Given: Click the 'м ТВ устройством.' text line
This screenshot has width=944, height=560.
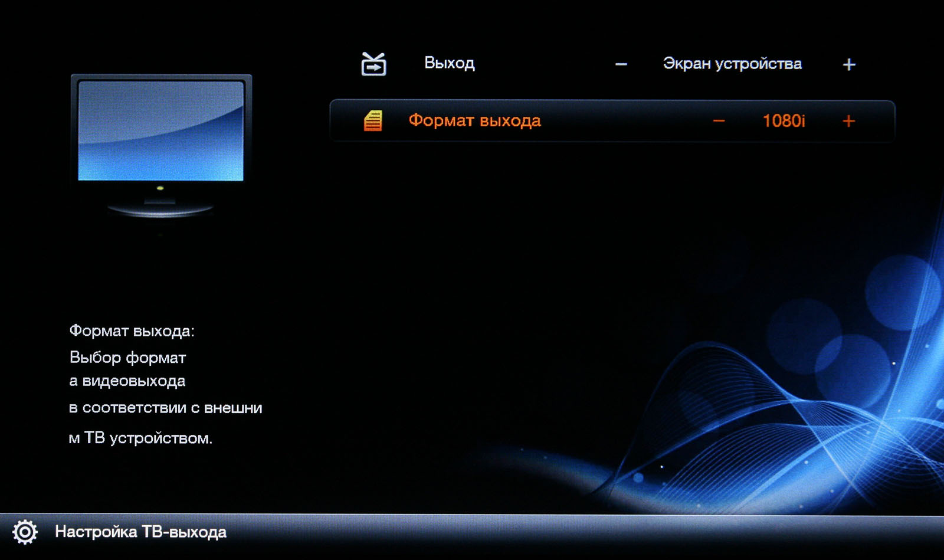Looking at the screenshot, I should click(x=140, y=438).
